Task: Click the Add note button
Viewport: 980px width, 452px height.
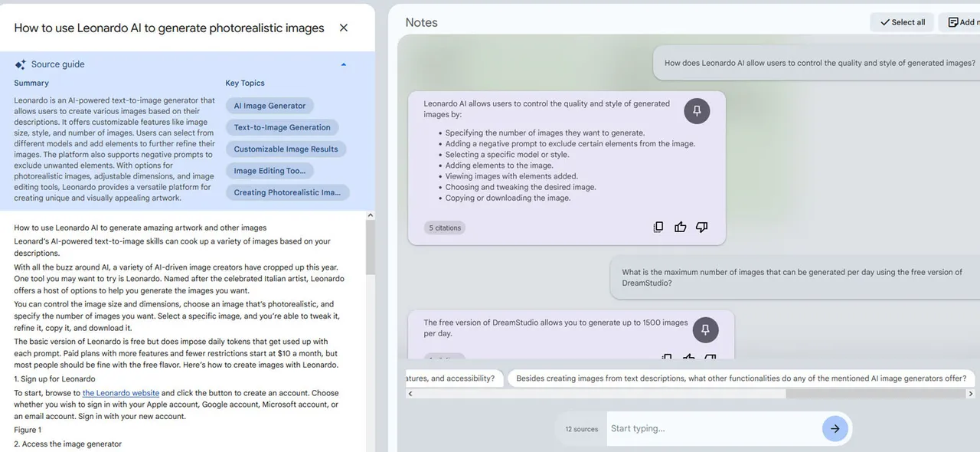Action: [x=960, y=22]
